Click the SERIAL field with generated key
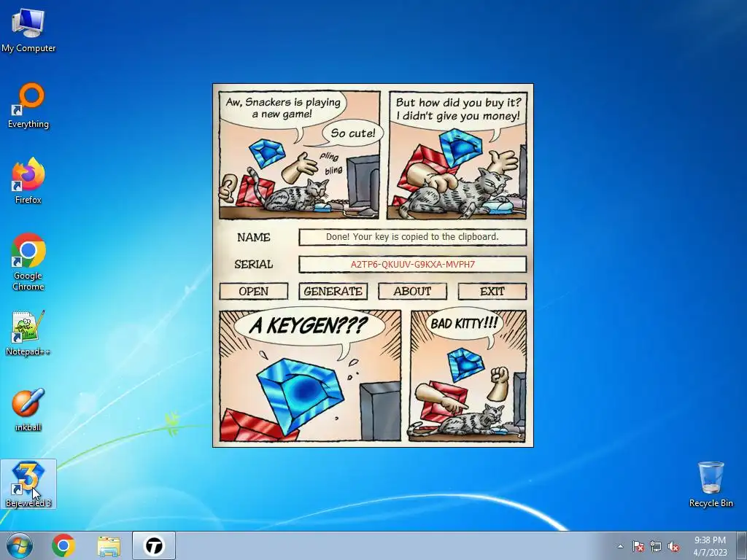This screenshot has width=747, height=560. click(413, 264)
